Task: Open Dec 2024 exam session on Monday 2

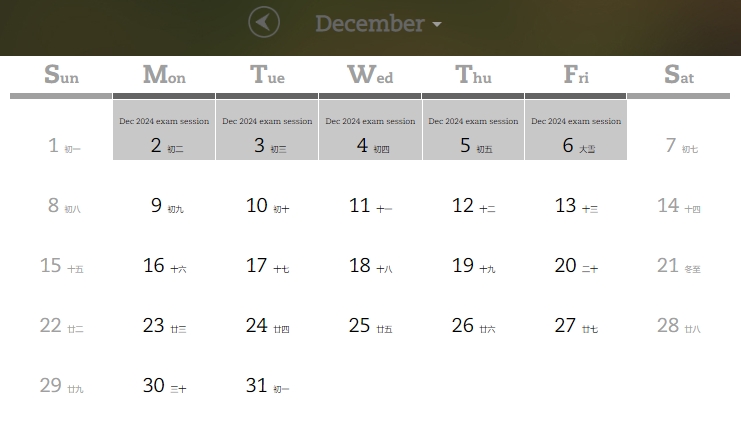Action: [x=164, y=122]
